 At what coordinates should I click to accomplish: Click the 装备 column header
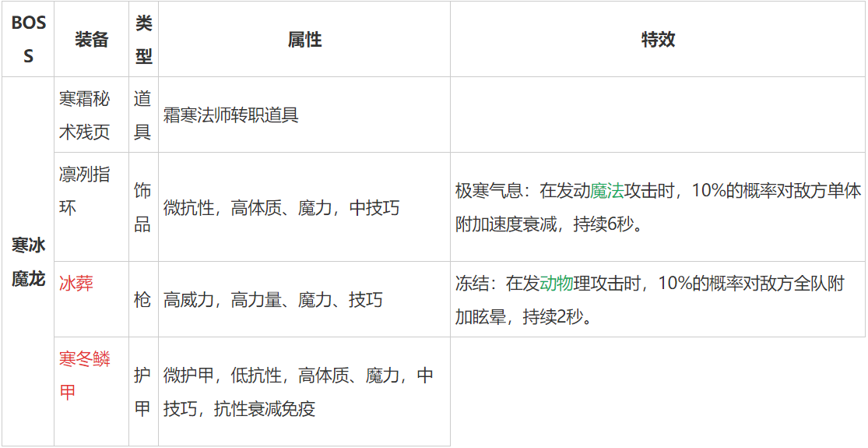tap(91, 40)
